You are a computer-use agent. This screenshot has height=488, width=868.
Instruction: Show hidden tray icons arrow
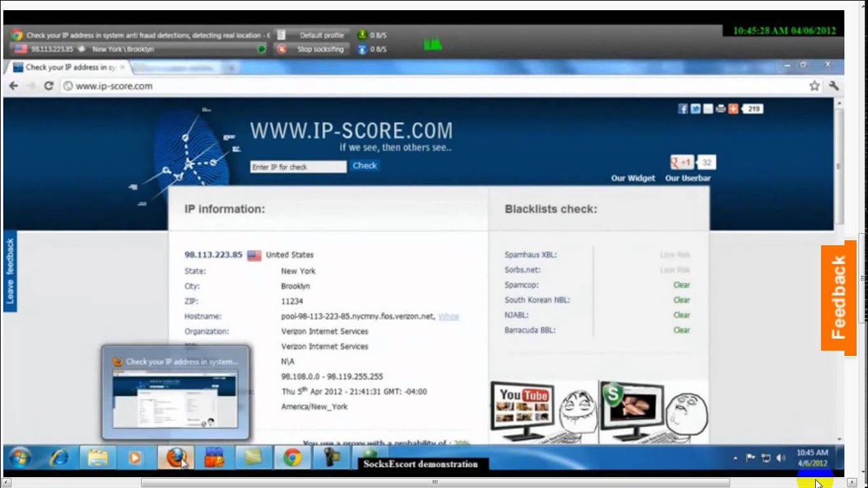pyautogui.click(x=736, y=458)
